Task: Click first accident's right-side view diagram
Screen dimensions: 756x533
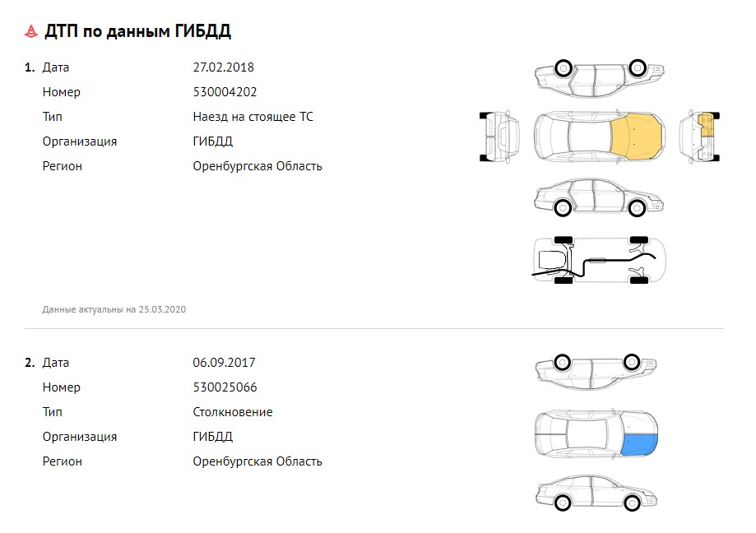Action: [600, 197]
